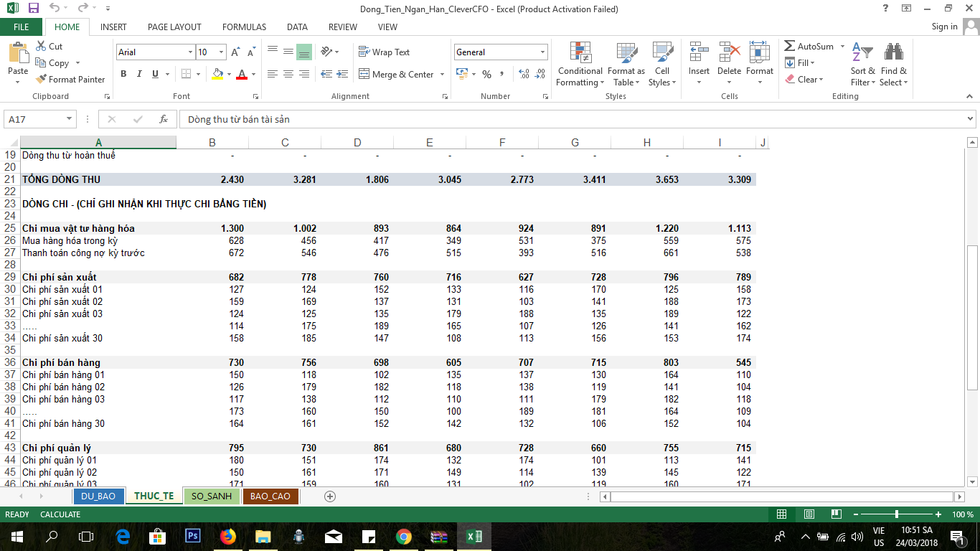Toggle Italic text formatting

tap(139, 74)
